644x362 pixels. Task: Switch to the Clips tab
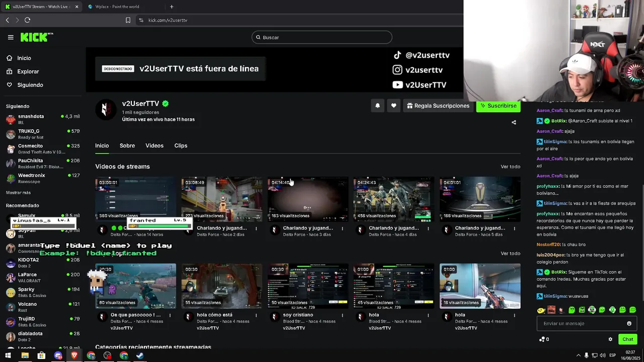[x=181, y=146]
